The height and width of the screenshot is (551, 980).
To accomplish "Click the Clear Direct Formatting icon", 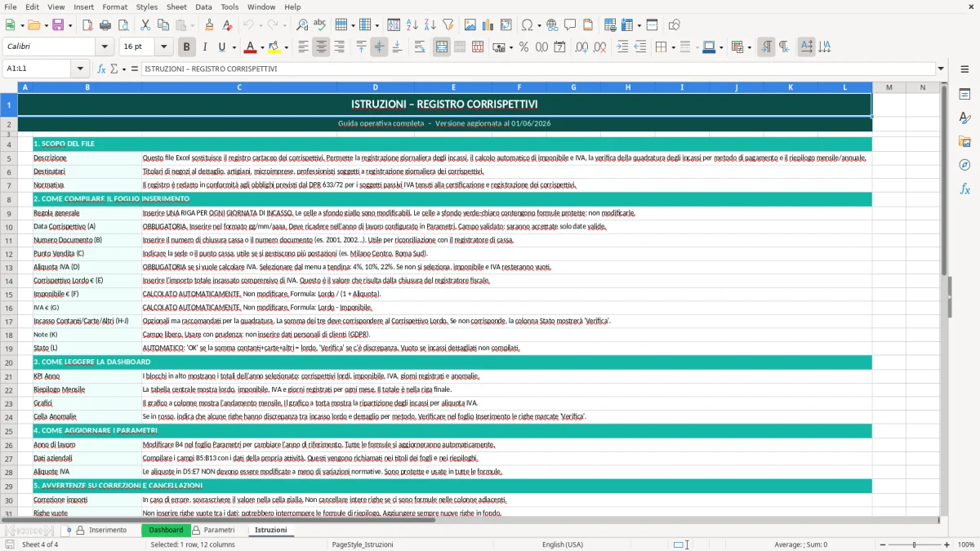I will coord(228,25).
